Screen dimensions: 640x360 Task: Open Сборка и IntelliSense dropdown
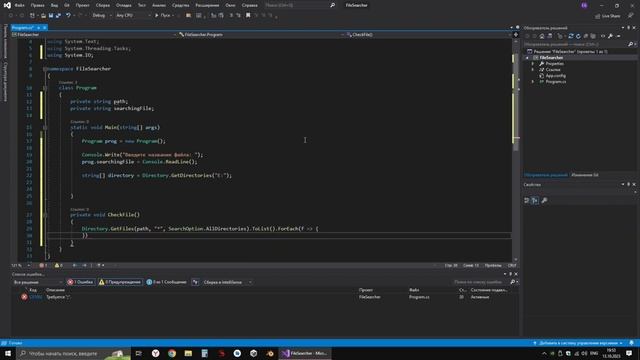click(x=227, y=282)
